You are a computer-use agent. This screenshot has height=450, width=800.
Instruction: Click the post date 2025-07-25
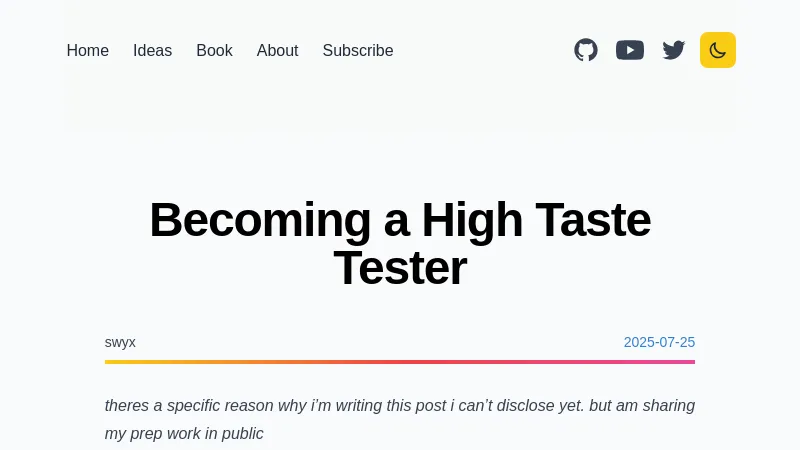[659, 342]
